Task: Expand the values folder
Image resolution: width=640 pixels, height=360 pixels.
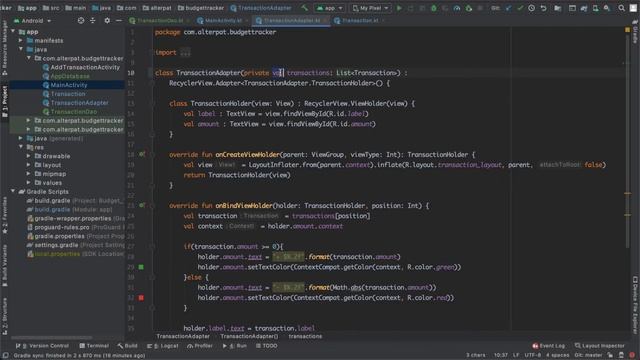Action: [x=29, y=183]
